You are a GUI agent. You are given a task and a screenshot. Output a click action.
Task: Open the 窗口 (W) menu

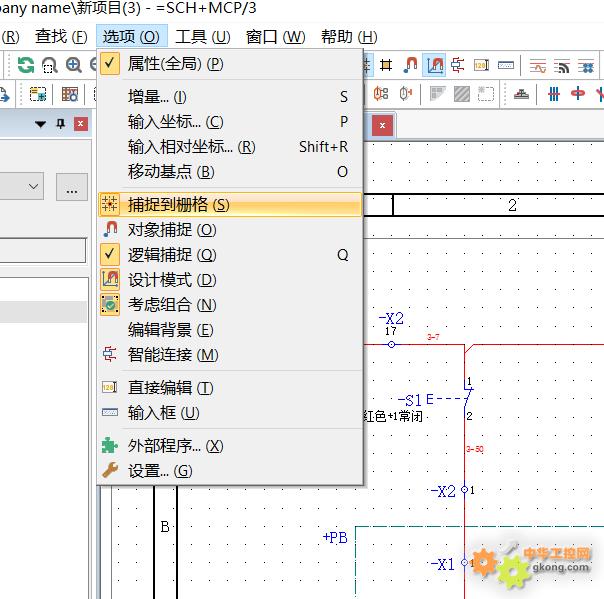click(275, 37)
